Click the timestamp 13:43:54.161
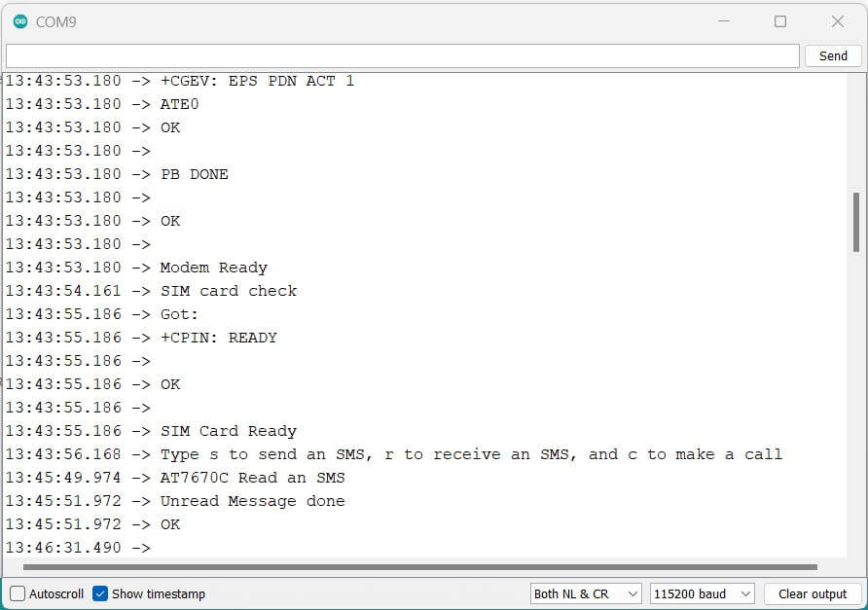The height and width of the screenshot is (610, 868). tap(63, 291)
